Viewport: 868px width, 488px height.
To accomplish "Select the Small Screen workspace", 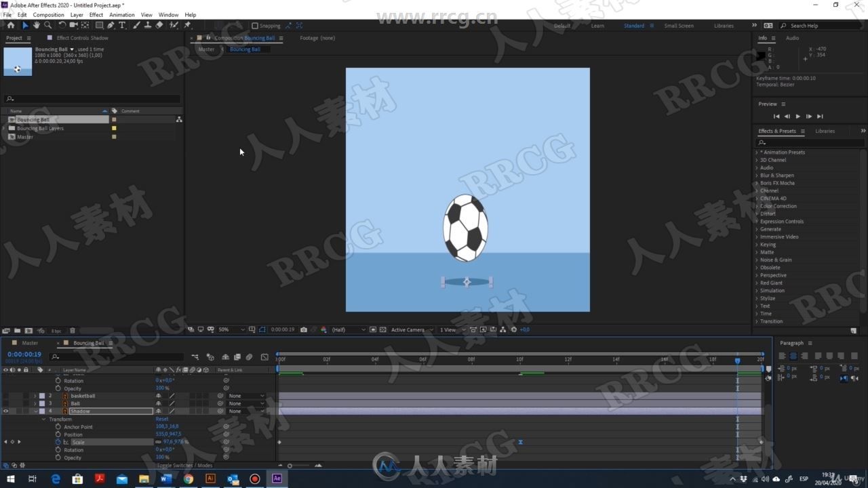I will 679,26.
